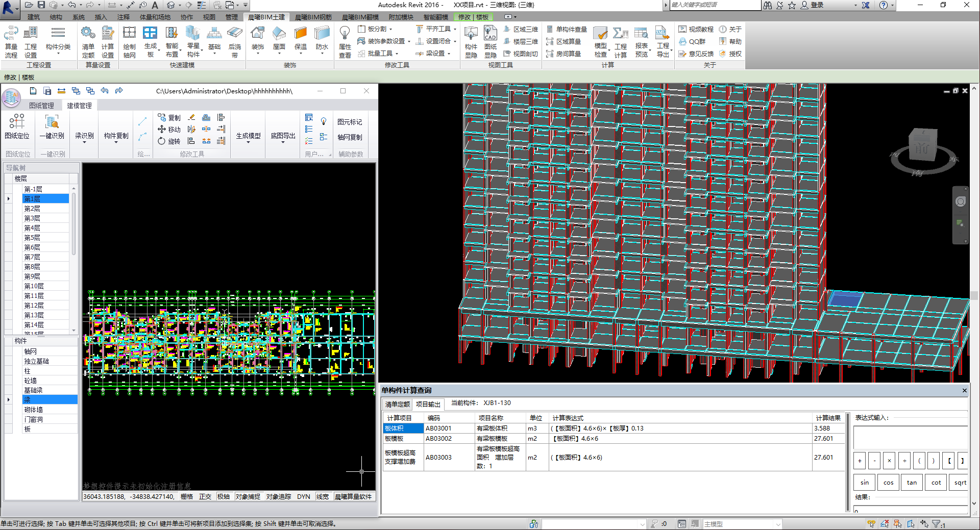This screenshot has width=980, height=530.
Task: Click the 复制 copy tool in 修改工具
Action: click(169, 117)
